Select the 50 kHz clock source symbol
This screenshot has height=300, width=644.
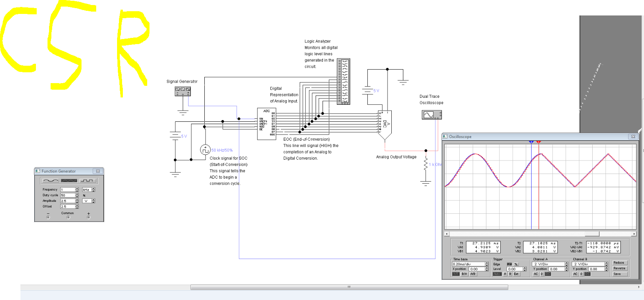tap(205, 150)
